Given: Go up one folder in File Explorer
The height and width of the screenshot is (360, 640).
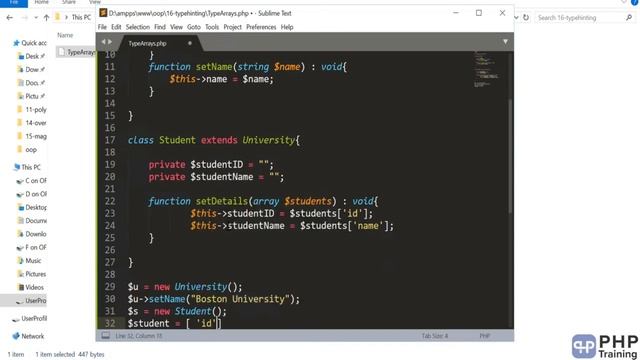Looking at the screenshot, I should pos(46,18).
